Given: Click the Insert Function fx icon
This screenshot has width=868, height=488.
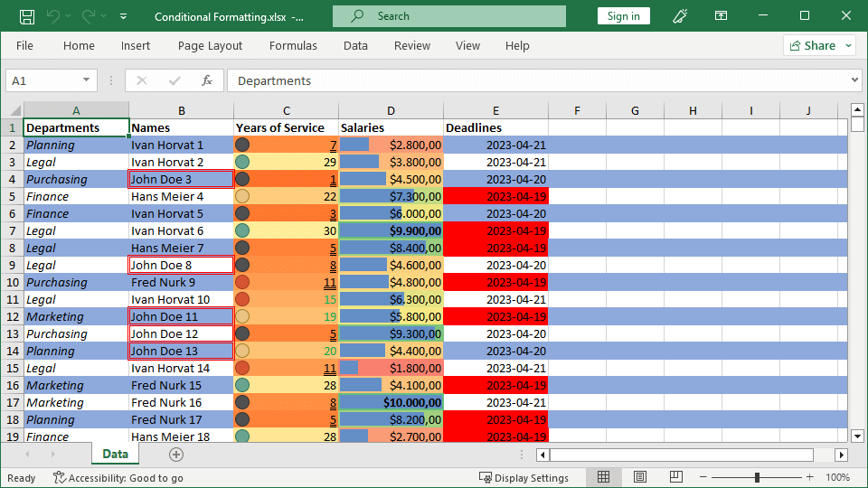Looking at the screenshot, I should coord(207,80).
